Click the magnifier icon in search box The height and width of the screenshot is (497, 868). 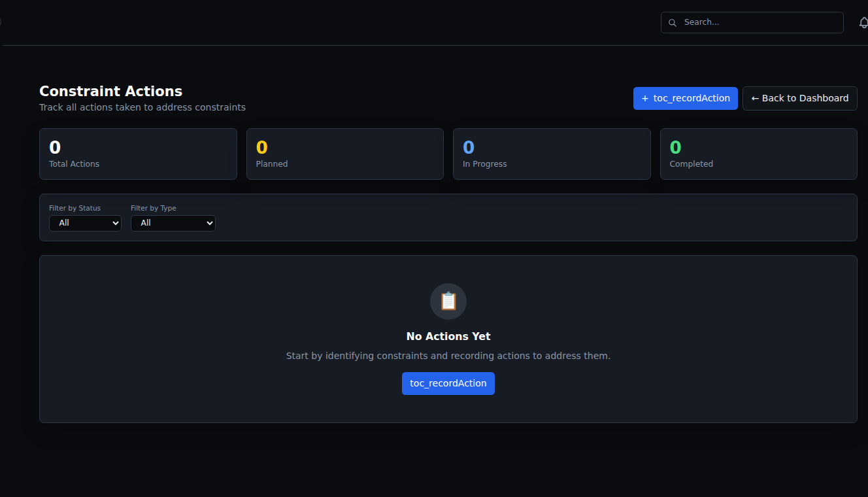point(672,23)
